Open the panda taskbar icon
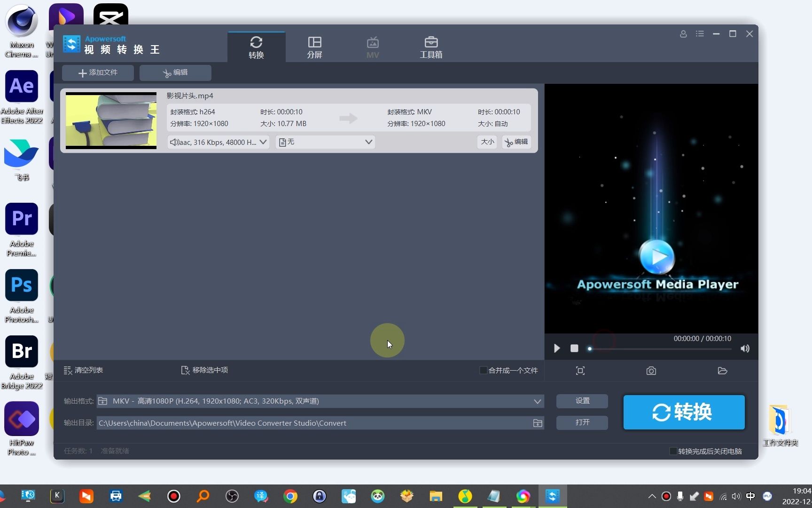Viewport: 812px width, 508px height. point(378,496)
